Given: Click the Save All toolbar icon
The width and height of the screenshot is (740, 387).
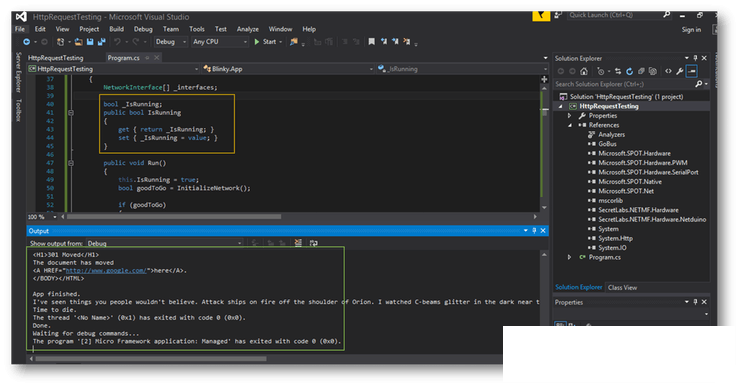Looking at the screenshot, I should [x=101, y=42].
